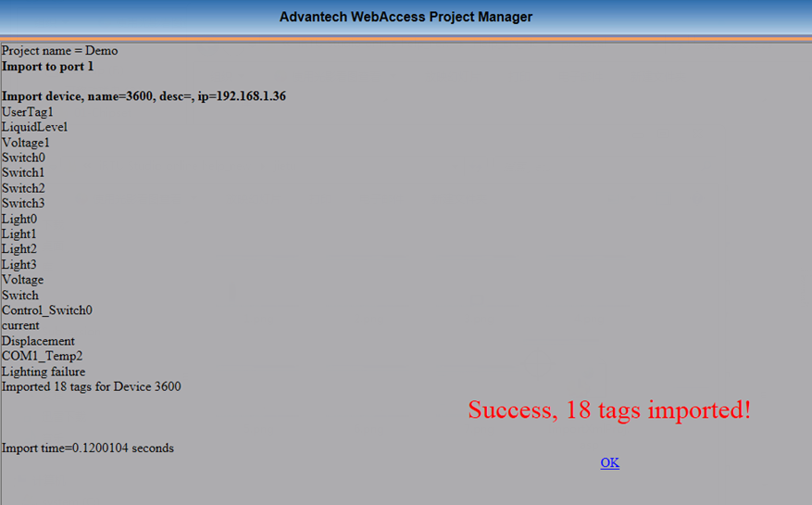This screenshot has width=812, height=505.
Task: Select the 'Project name = Demo' text
Action: pos(60,51)
